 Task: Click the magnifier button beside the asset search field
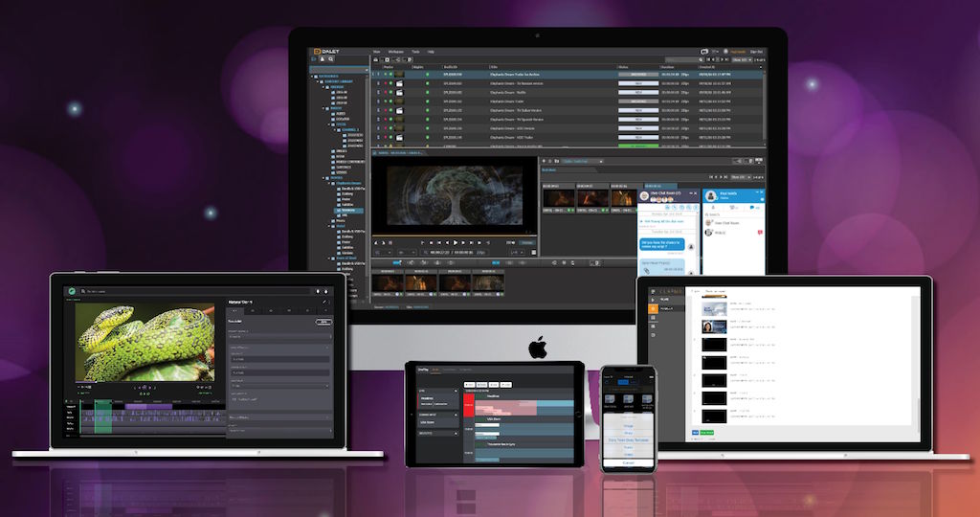pyautogui.click(x=701, y=60)
